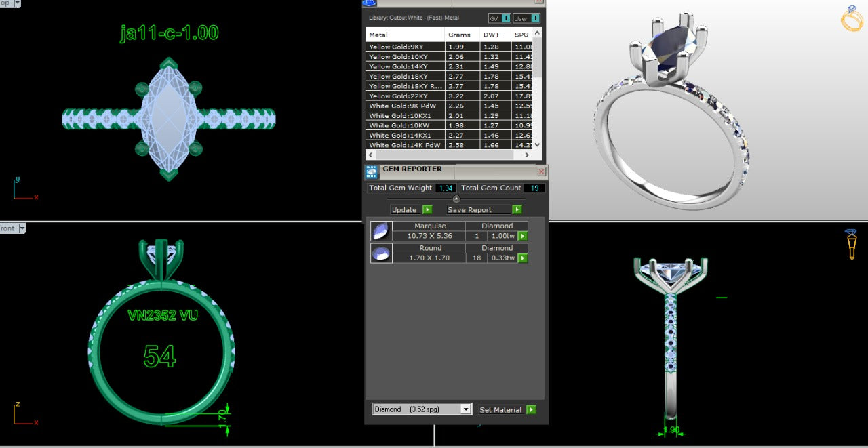Click the Total Gem Count value 19

point(534,188)
